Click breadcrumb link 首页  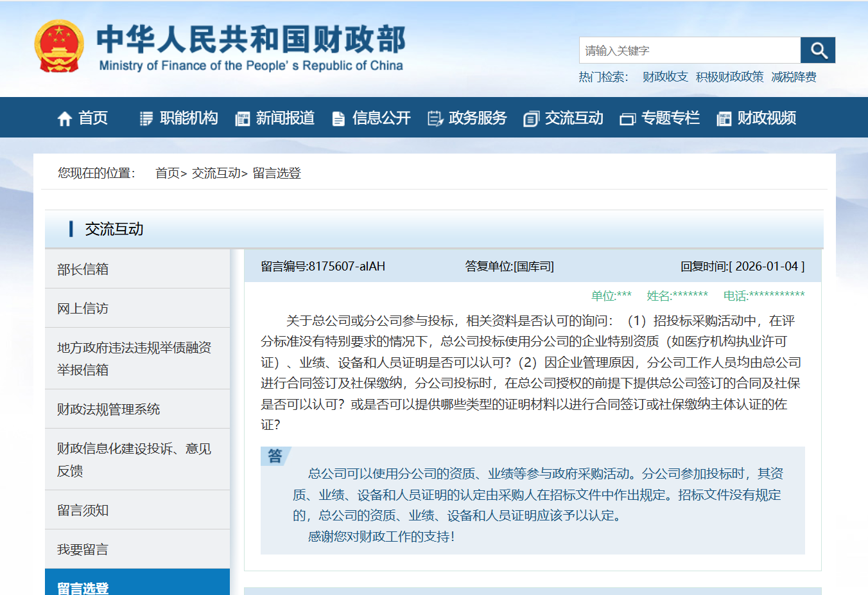[168, 173]
